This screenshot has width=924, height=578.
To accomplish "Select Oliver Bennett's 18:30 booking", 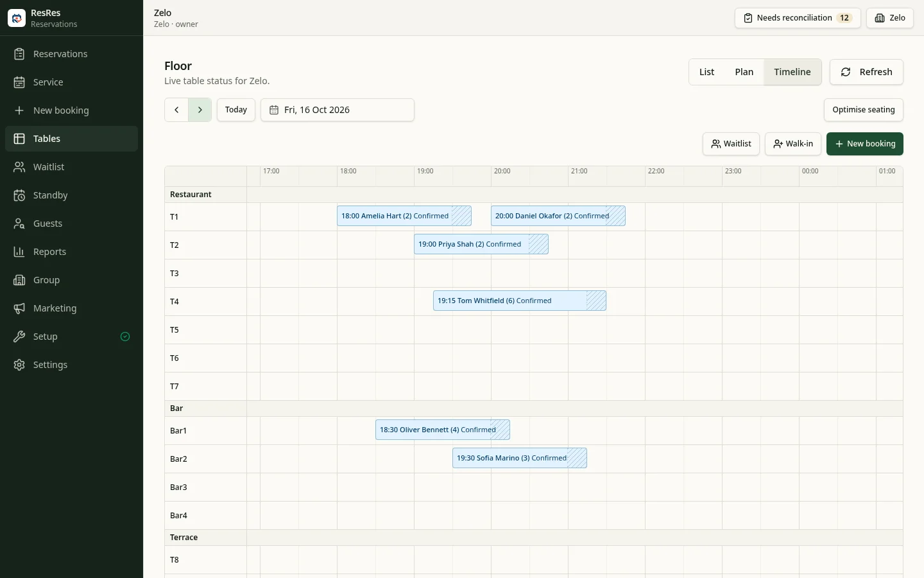I will [x=443, y=430].
